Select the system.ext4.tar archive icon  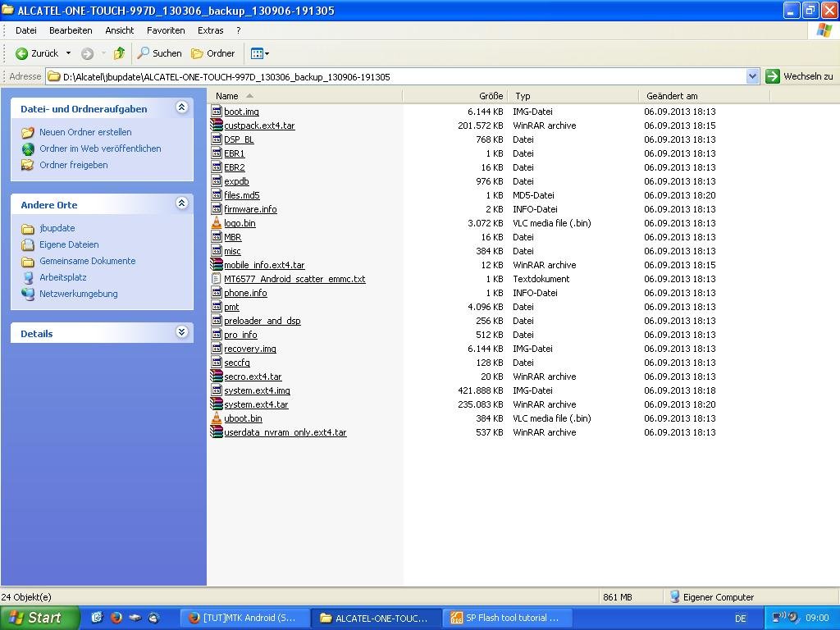[x=217, y=404]
